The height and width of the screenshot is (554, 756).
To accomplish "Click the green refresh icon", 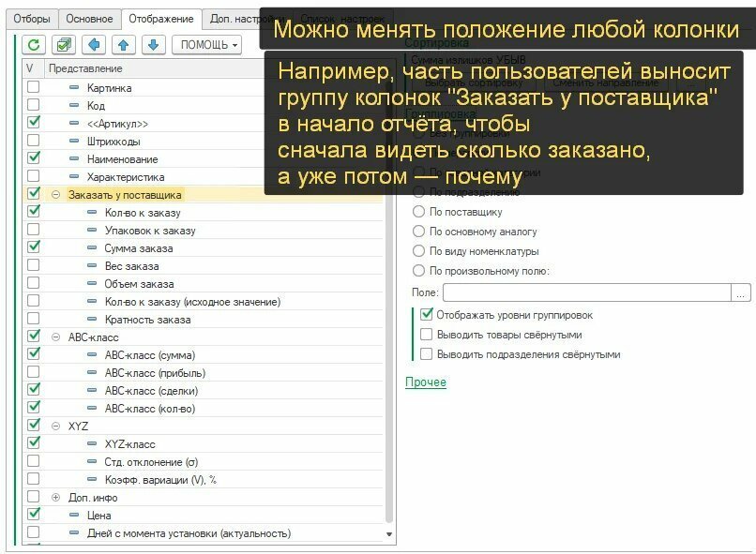I will click(x=34, y=45).
